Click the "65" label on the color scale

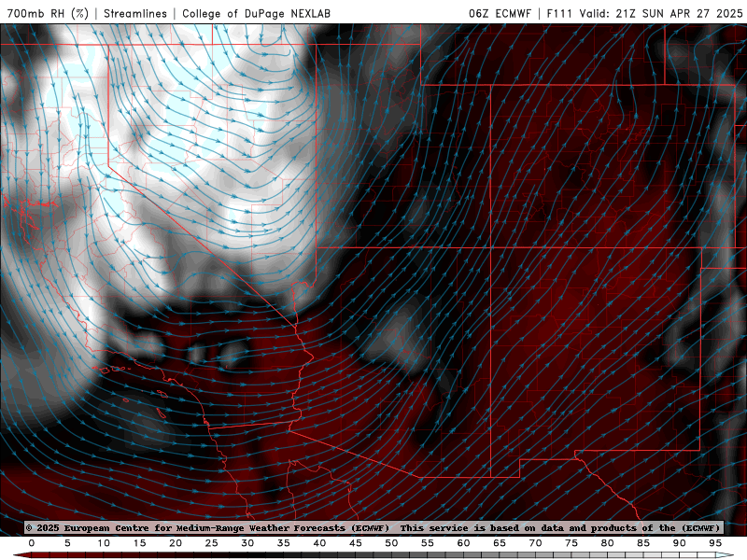pos(500,543)
